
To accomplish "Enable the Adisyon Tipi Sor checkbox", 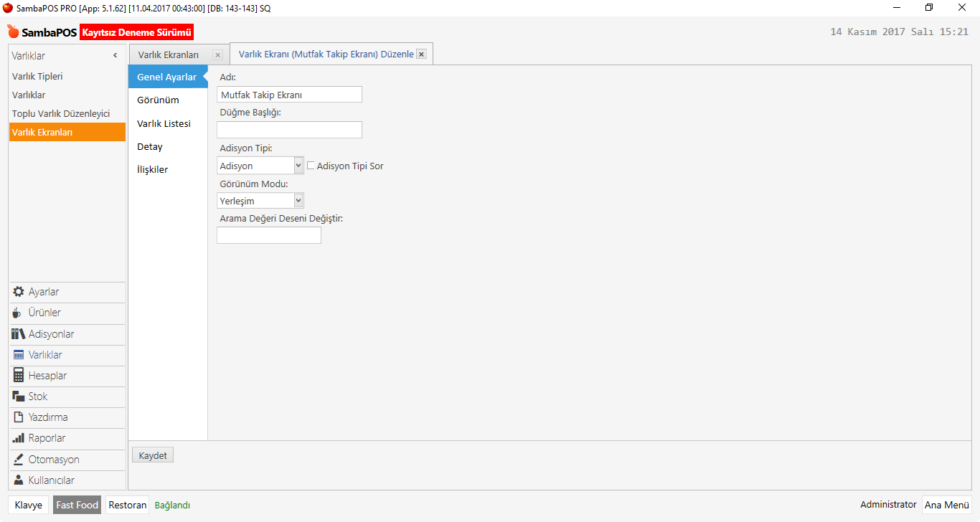I will 311,166.
